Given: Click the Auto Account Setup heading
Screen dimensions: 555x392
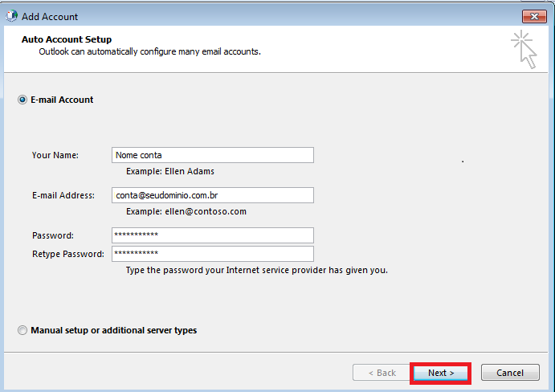Looking at the screenshot, I should (67, 39).
